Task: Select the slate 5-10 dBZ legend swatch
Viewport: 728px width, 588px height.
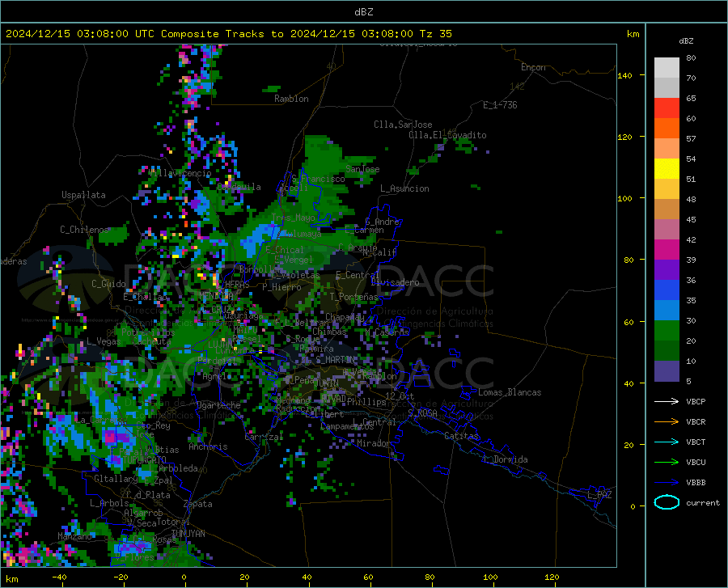Action: pos(667,371)
